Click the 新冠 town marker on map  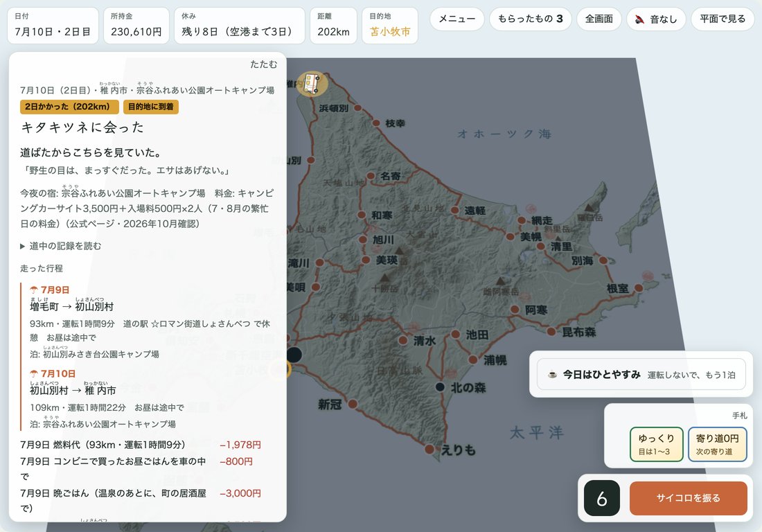[x=353, y=404]
